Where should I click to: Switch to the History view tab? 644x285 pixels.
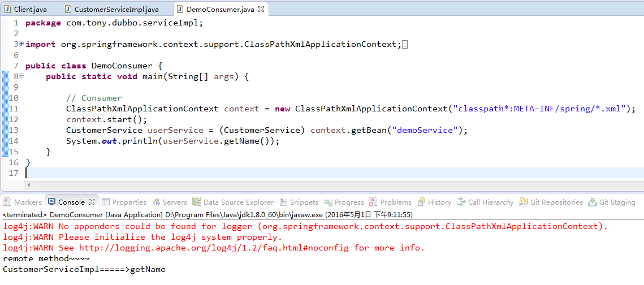434,202
